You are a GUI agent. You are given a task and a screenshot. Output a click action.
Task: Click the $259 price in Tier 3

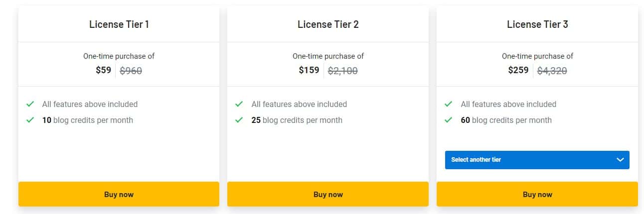click(518, 70)
